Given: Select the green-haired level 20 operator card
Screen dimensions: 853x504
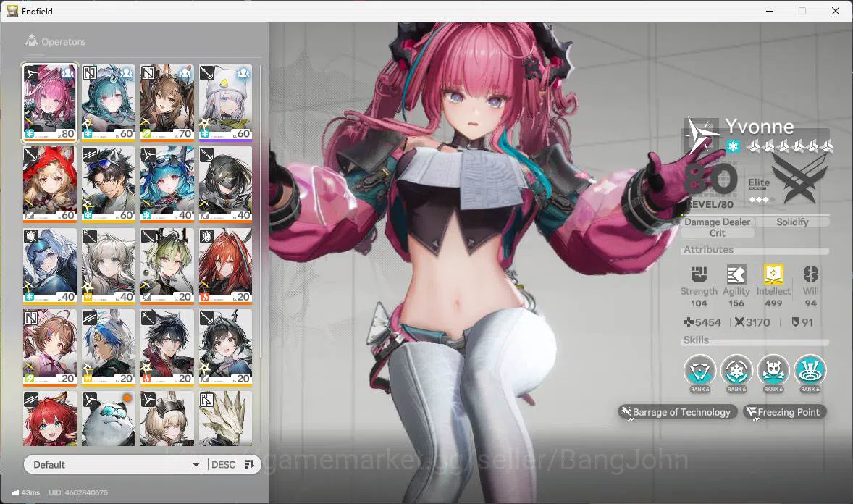Looking at the screenshot, I should (167, 266).
